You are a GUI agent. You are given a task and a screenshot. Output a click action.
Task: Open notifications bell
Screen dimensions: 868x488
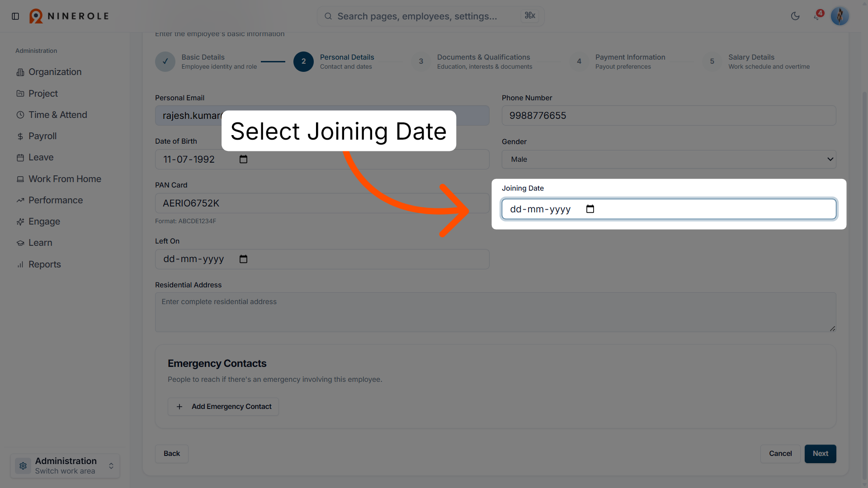click(x=817, y=16)
